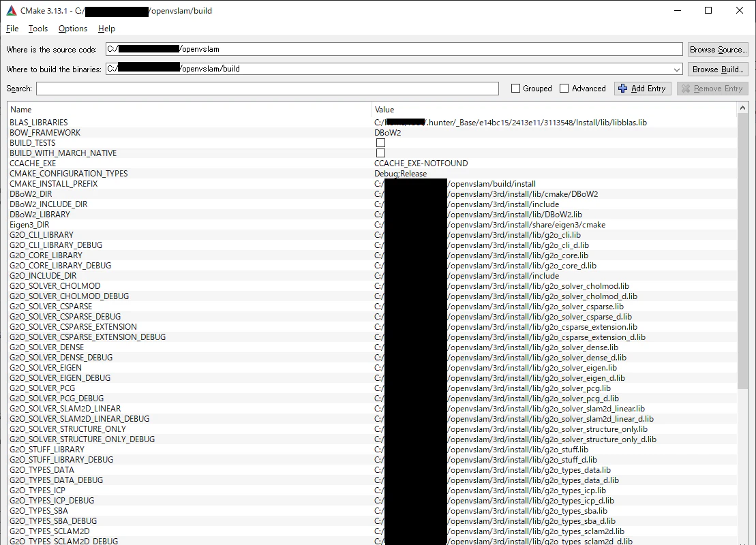This screenshot has width=756, height=545.
Task: Select the G2O_SOLVER_EIGEN_DEBUG entry
Action: tap(60, 378)
